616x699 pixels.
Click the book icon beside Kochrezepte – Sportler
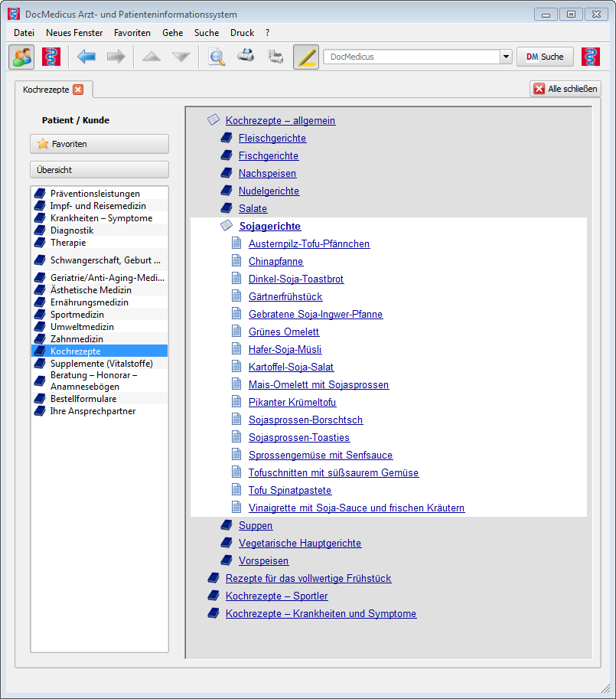click(213, 595)
